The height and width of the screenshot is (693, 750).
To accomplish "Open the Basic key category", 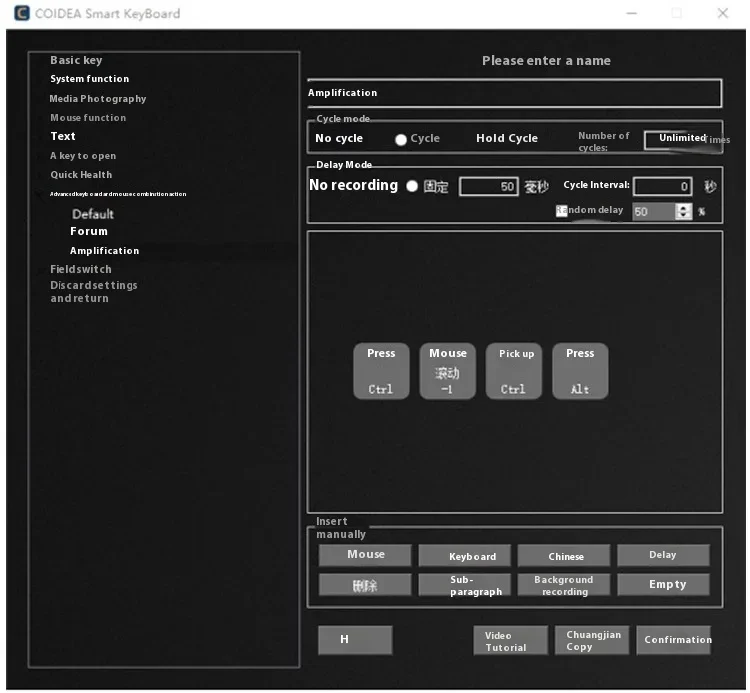I will (76, 60).
